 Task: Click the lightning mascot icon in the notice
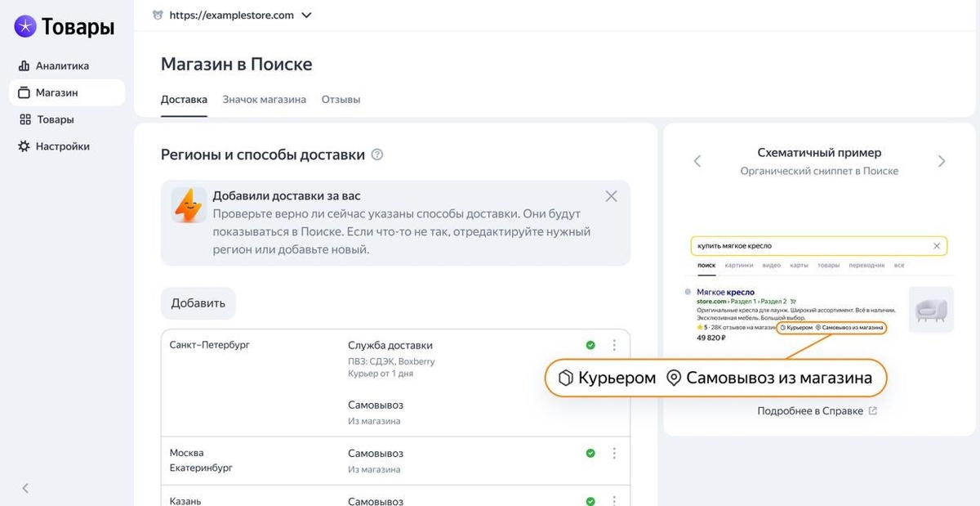point(189,205)
